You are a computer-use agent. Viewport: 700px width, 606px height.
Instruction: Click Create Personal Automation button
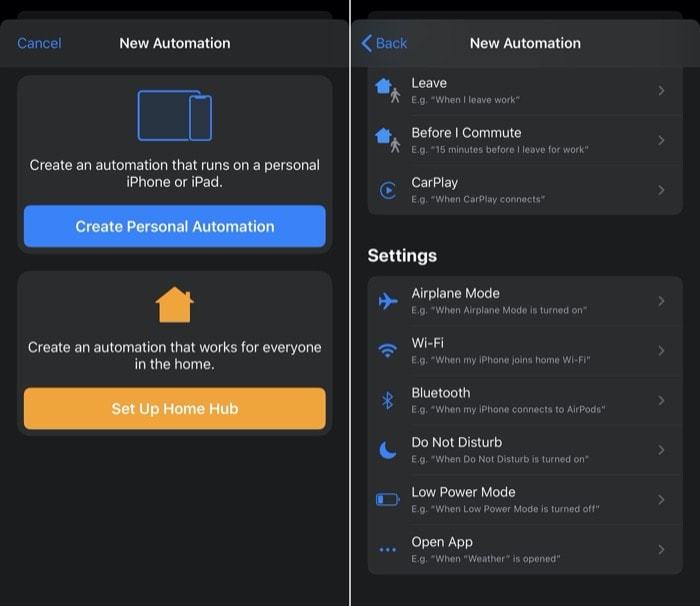pyautogui.click(x=175, y=226)
